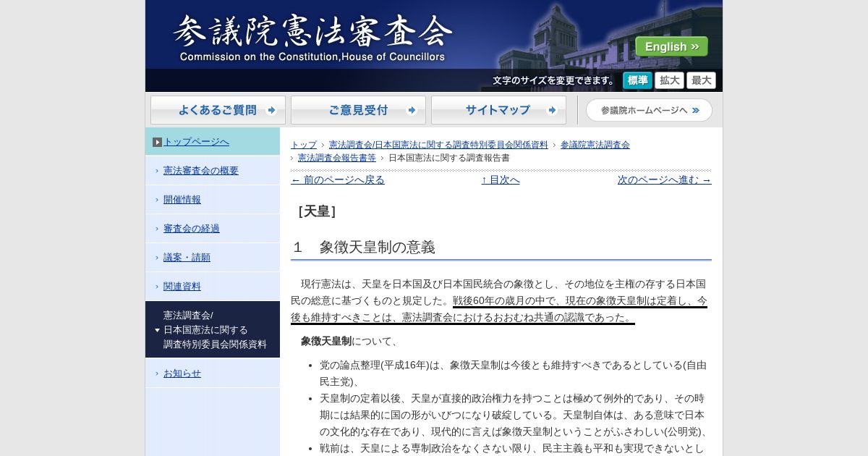
Task: Open 議案・請願 in sidebar
Action: tap(187, 258)
